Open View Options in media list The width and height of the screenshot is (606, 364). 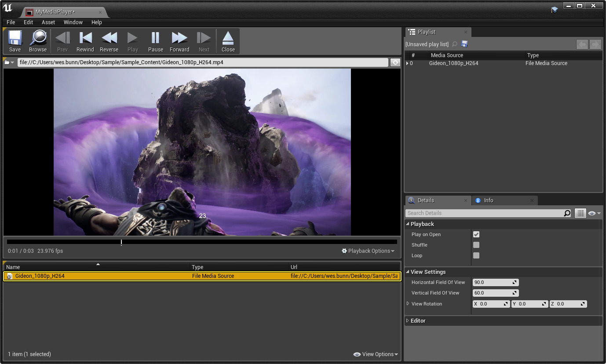tap(376, 354)
